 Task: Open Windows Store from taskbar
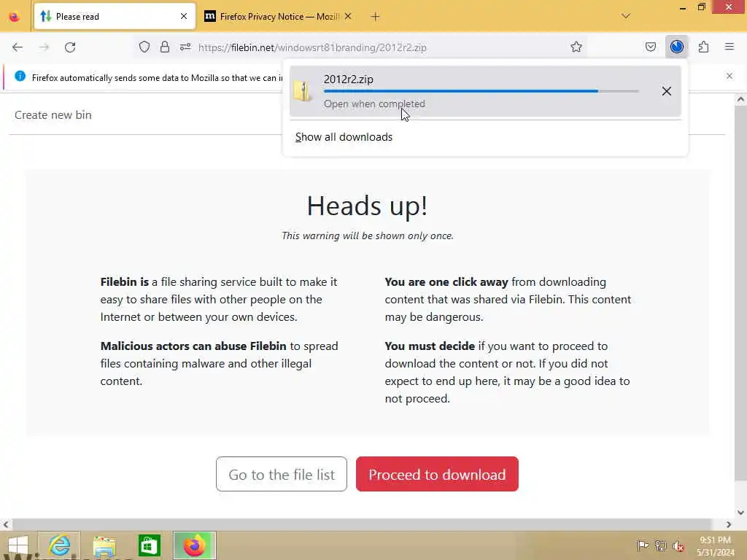149,545
